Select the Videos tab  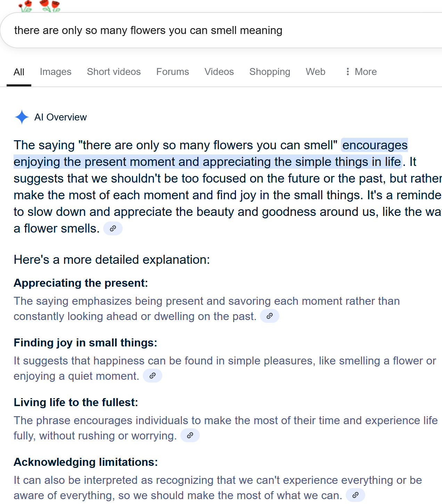pos(219,72)
